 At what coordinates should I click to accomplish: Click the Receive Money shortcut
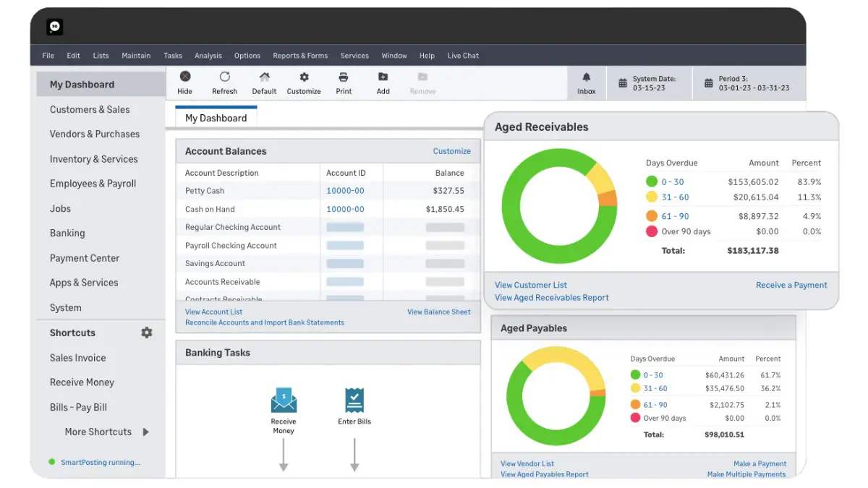click(x=82, y=382)
